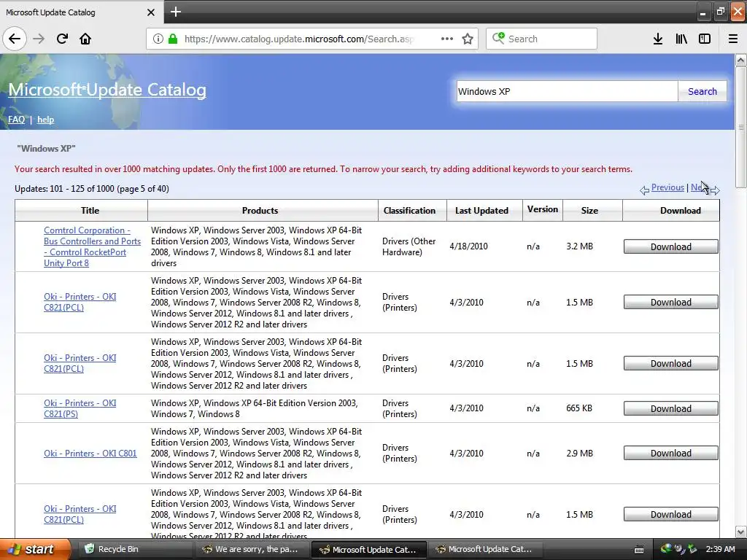Click the scrollbar down arrow

[x=741, y=532]
